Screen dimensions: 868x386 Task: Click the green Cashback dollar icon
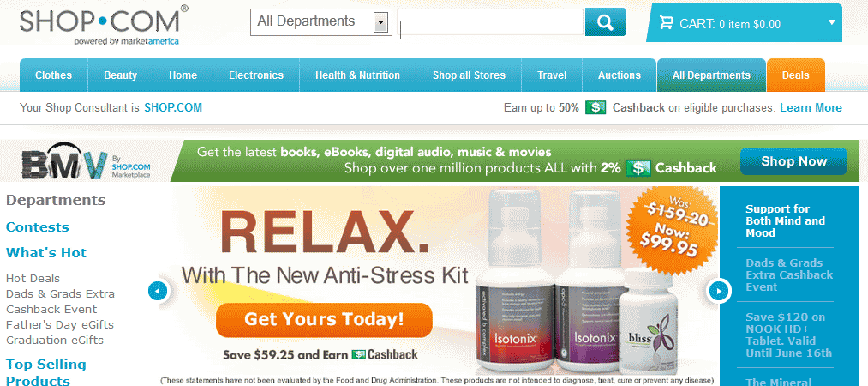(x=596, y=107)
